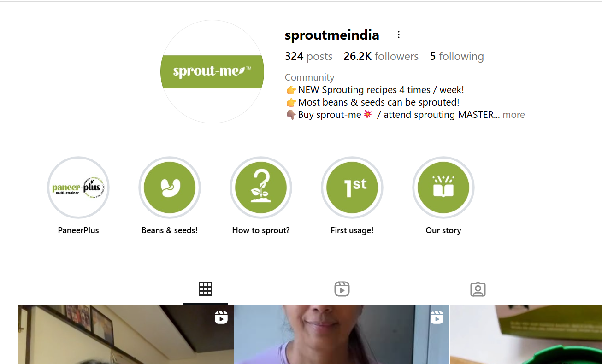View the 5 following list
The image size is (602, 364).
tap(457, 56)
